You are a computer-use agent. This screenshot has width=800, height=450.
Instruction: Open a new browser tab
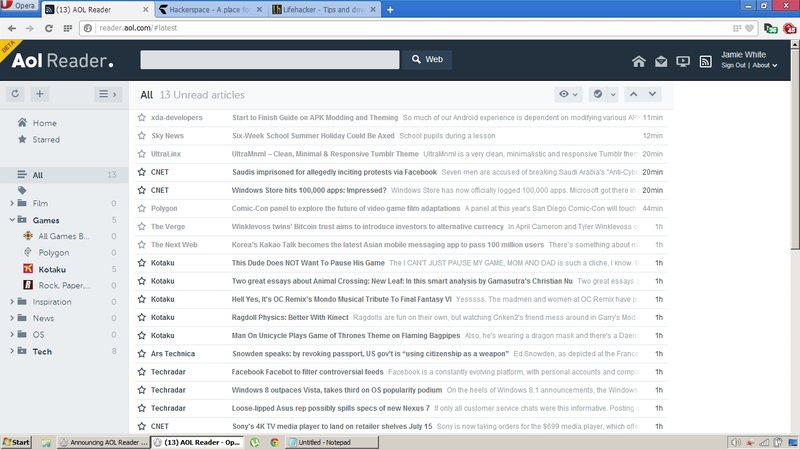click(390, 9)
